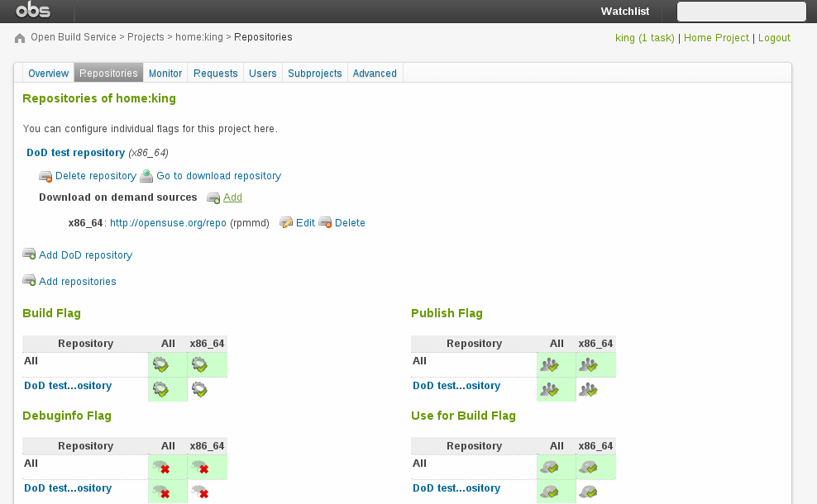Click the home icon in breadcrumb
The width and height of the screenshot is (817, 504).
(20, 38)
